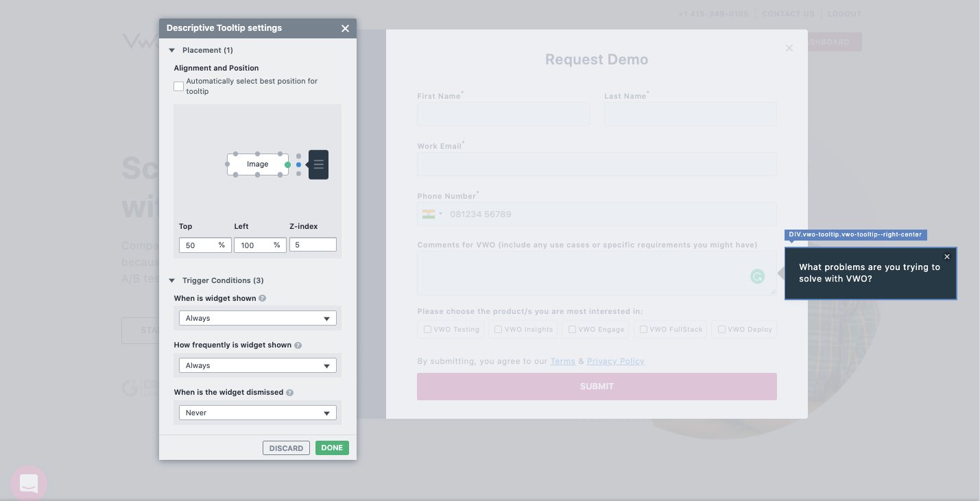
Task: Close the Request Demo form
Action: (789, 48)
